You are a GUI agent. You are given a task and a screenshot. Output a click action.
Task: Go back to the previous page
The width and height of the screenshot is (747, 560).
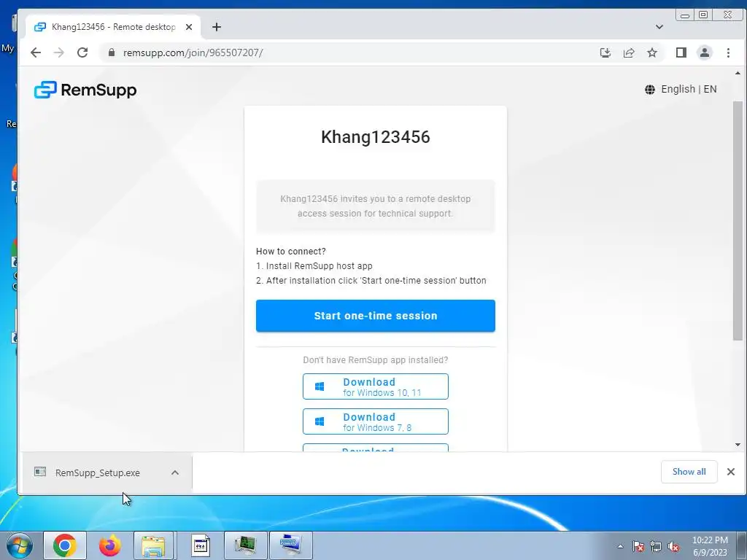(x=36, y=52)
